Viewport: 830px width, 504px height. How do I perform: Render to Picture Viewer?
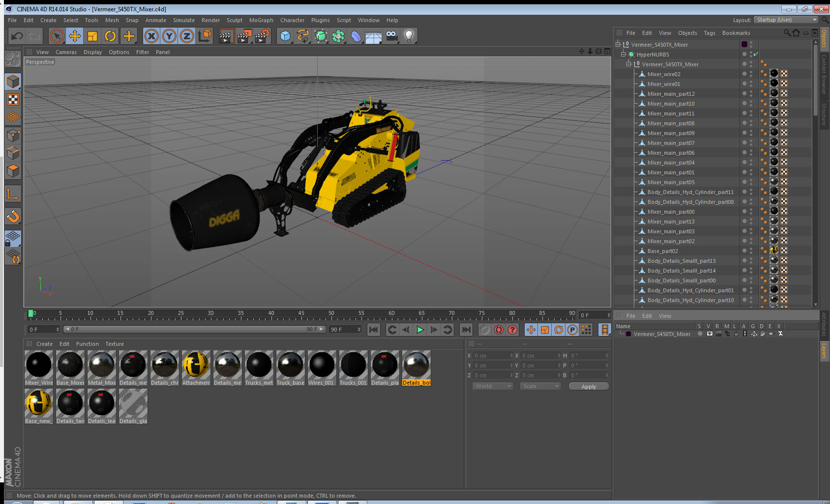pos(244,36)
